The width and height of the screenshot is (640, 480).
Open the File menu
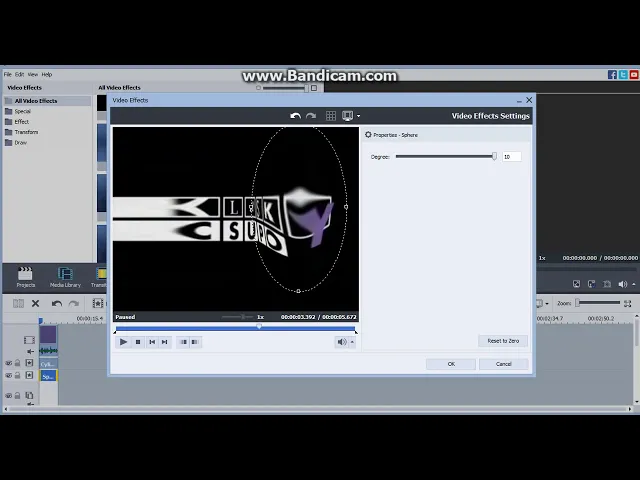click(x=8, y=74)
